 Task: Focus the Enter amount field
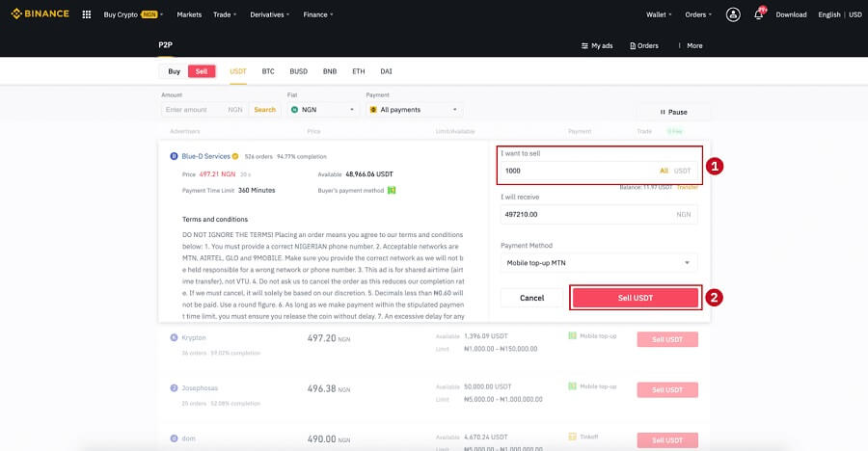click(x=203, y=110)
